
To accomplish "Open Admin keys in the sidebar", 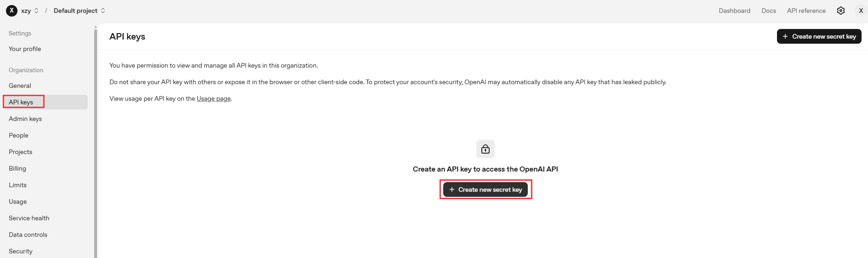I will pyautogui.click(x=25, y=119).
